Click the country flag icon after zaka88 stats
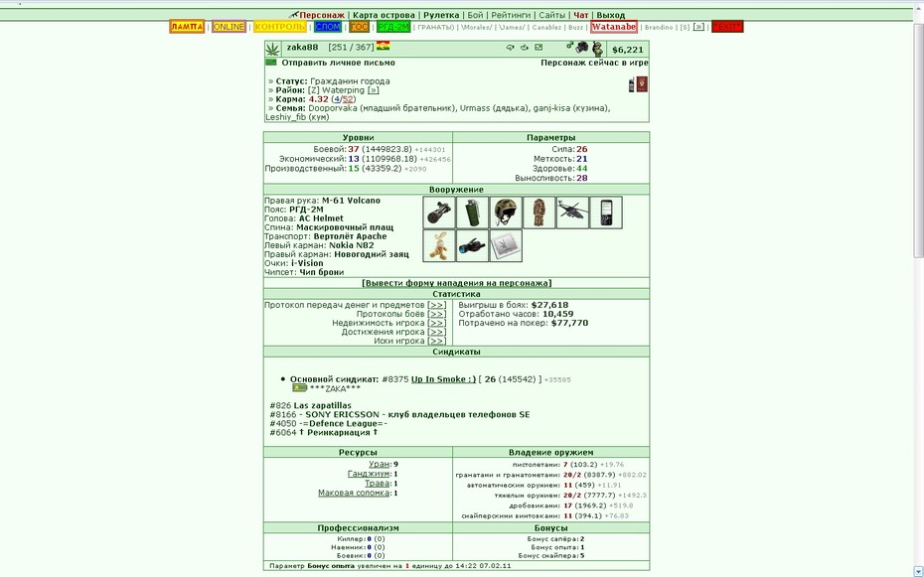 pos(384,46)
